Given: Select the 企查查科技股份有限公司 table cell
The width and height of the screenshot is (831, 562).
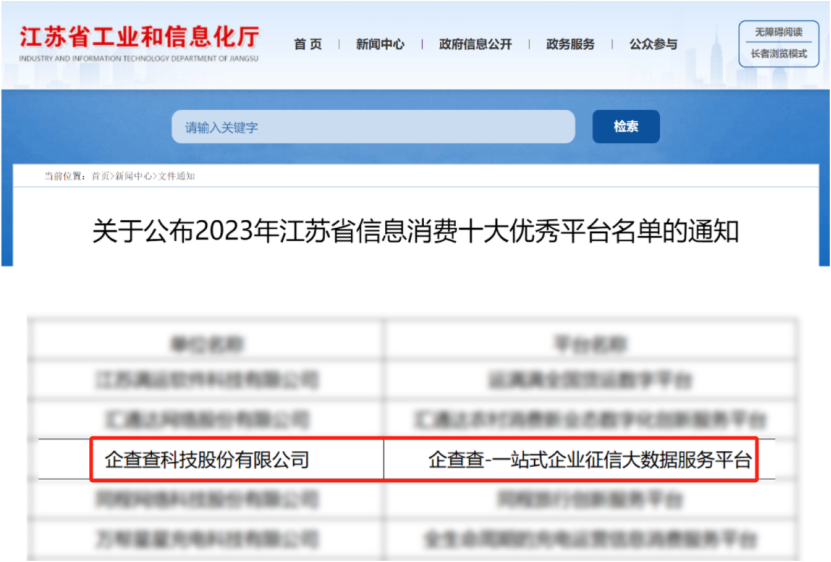Looking at the screenshot, I should pyautogui.click(x=207, y=460).
